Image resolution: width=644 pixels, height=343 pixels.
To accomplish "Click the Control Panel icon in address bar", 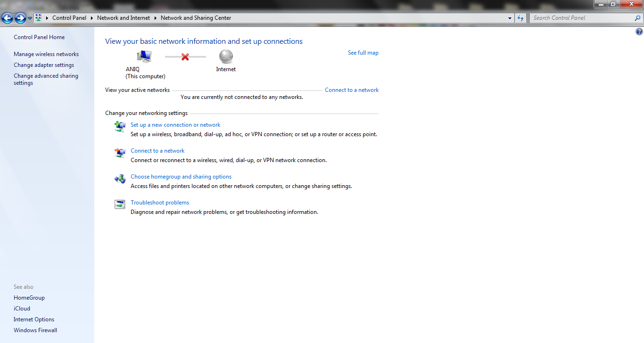I will [39, 18].
